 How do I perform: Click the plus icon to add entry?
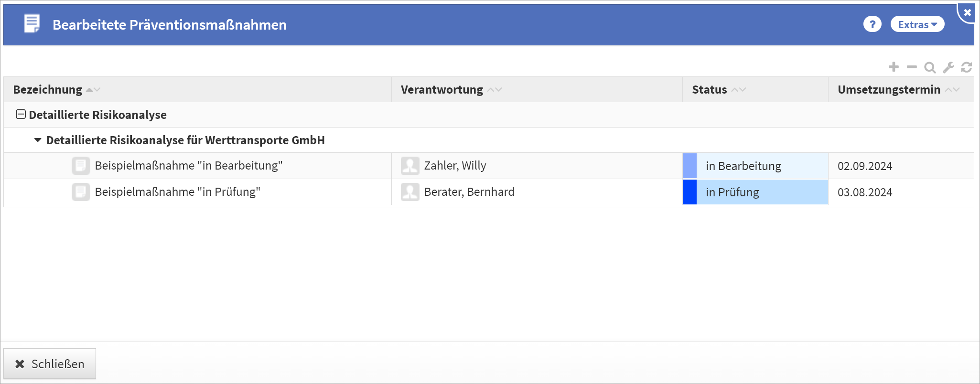click(894, 67)
